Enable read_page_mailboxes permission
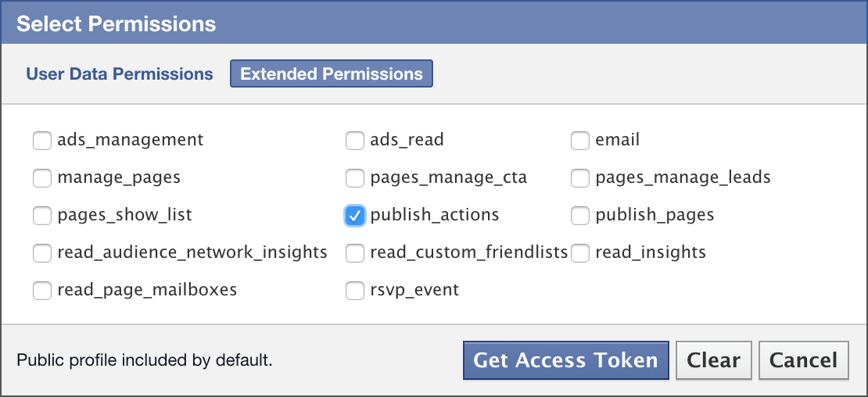Image resolution: width=868 pixels, height=397 pixels. pyautogui.click(x=42, y=291)
